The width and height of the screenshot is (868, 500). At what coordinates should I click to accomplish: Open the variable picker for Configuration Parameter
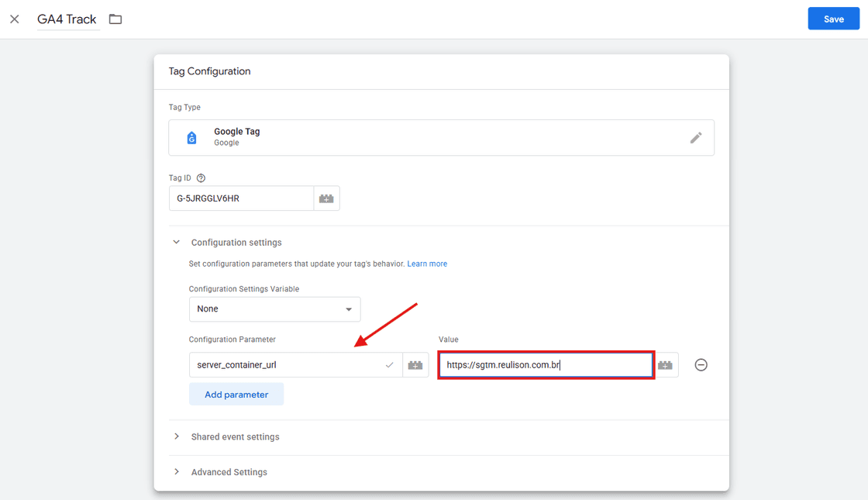pos(416,364)
